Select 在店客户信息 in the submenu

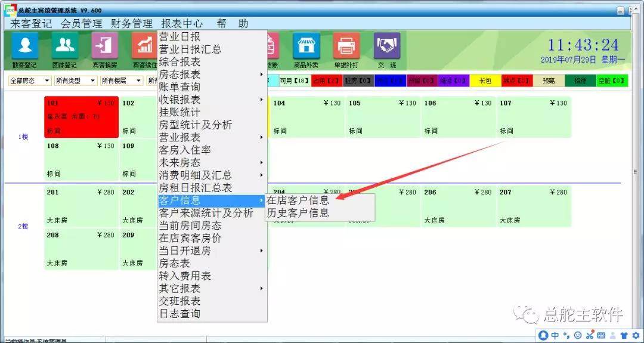[x=298, y=200]
